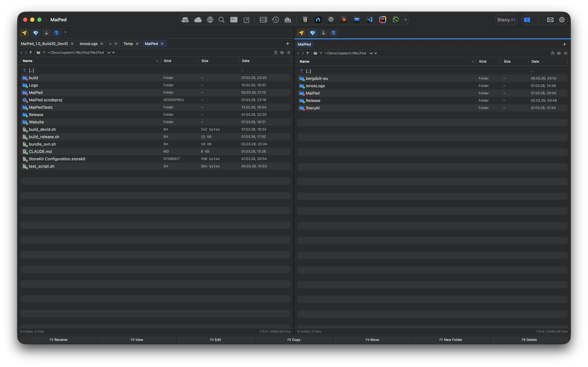The height and width of the screenshot is (367, 588).
Task: Click the F7 New Folder button
Action: [451, 340]
